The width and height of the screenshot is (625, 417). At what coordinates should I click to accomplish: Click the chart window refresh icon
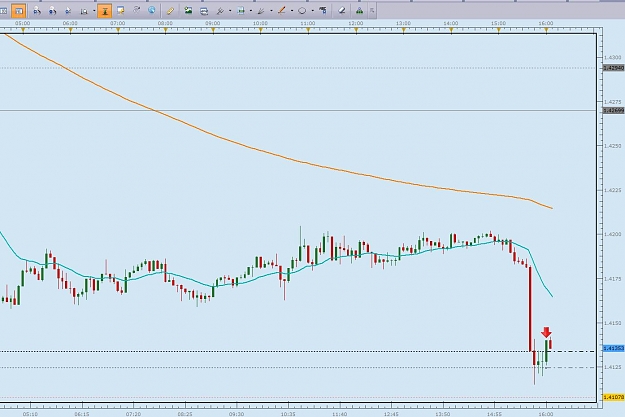(x=204, y=11)
